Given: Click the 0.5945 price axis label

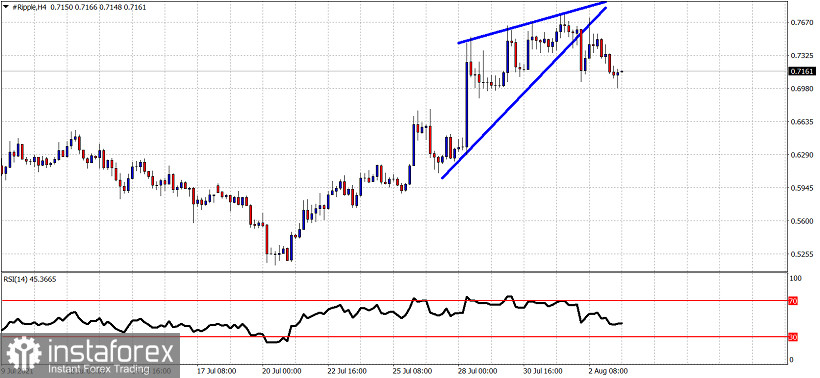Looking at the screenshot, I should [802, 188].
